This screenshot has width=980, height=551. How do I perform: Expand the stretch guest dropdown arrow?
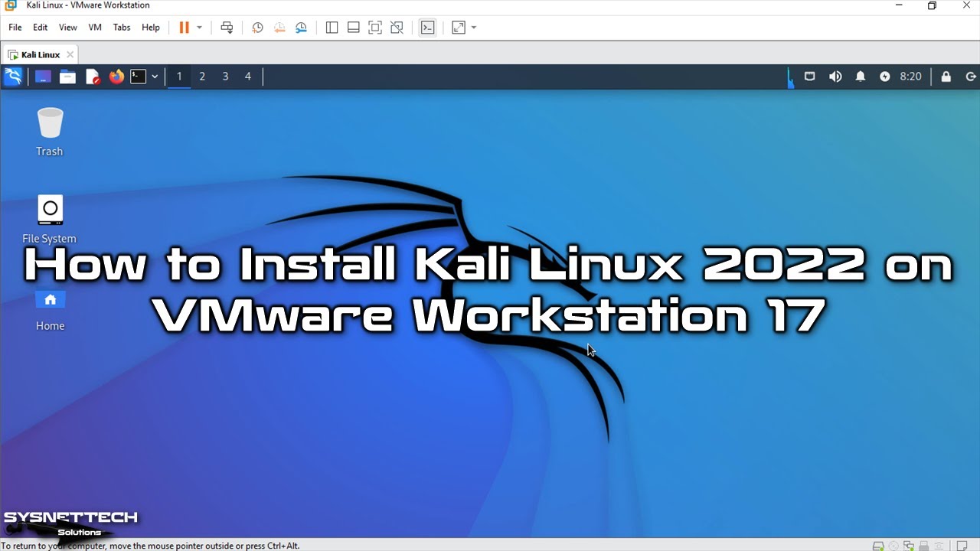[474, 28]
